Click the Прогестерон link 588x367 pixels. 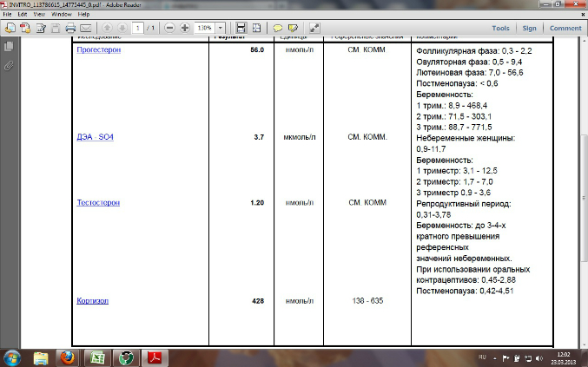click(98, 50)
